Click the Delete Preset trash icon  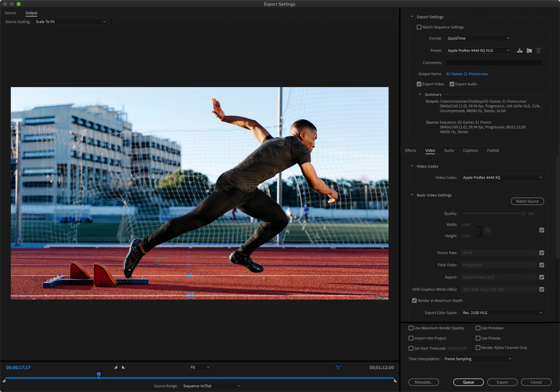(538, 50)
